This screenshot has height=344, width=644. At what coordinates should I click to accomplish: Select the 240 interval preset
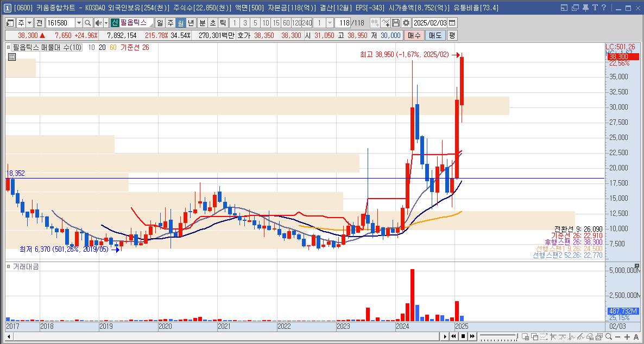point(307,23)
